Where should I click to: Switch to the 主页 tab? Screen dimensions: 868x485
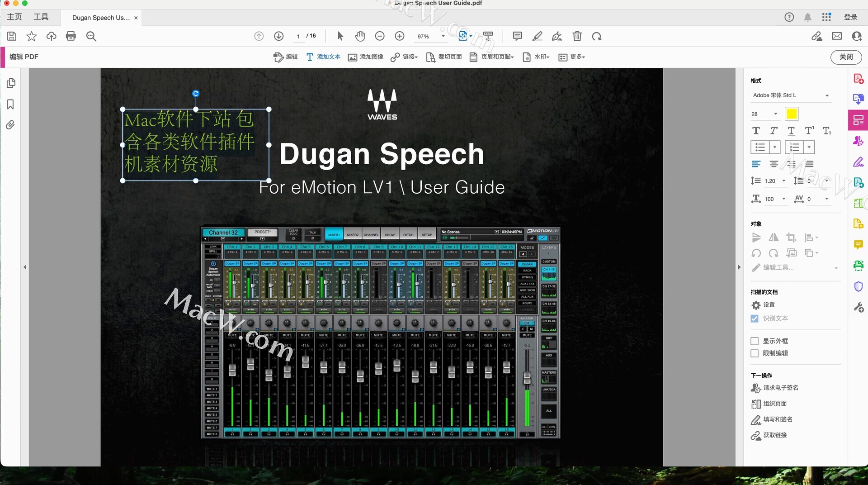point(14,17)
